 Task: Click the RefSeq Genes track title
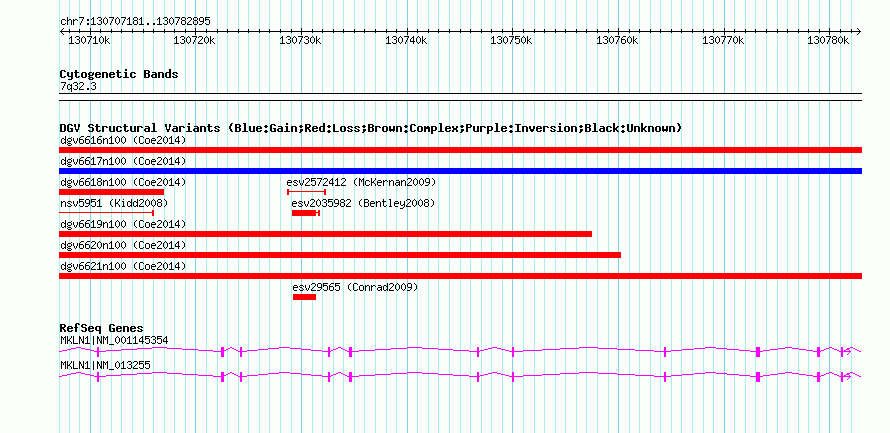click(x=102, y=328)
